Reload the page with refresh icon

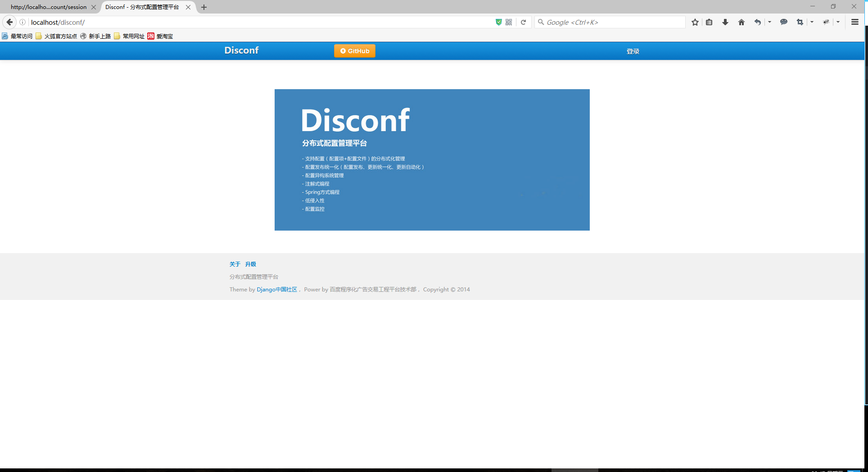pos(523,22)
